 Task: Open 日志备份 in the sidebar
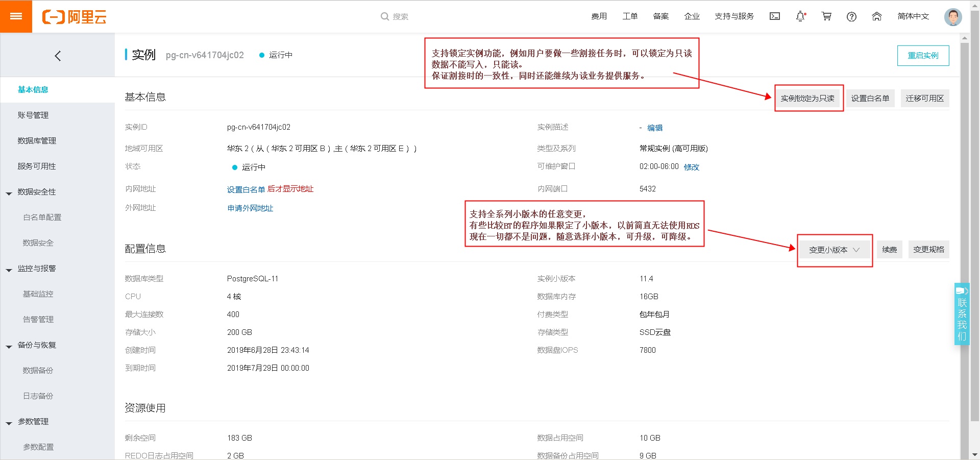coord(38,396)
